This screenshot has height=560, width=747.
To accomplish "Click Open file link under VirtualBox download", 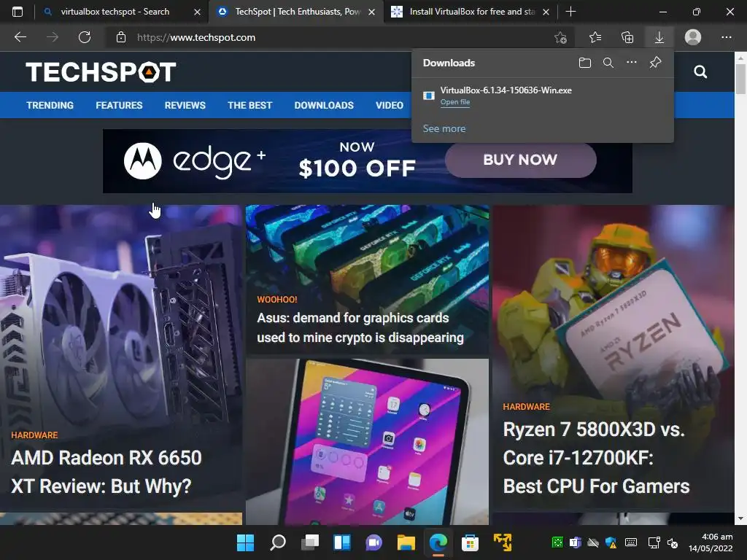I will tap(455, 102).
